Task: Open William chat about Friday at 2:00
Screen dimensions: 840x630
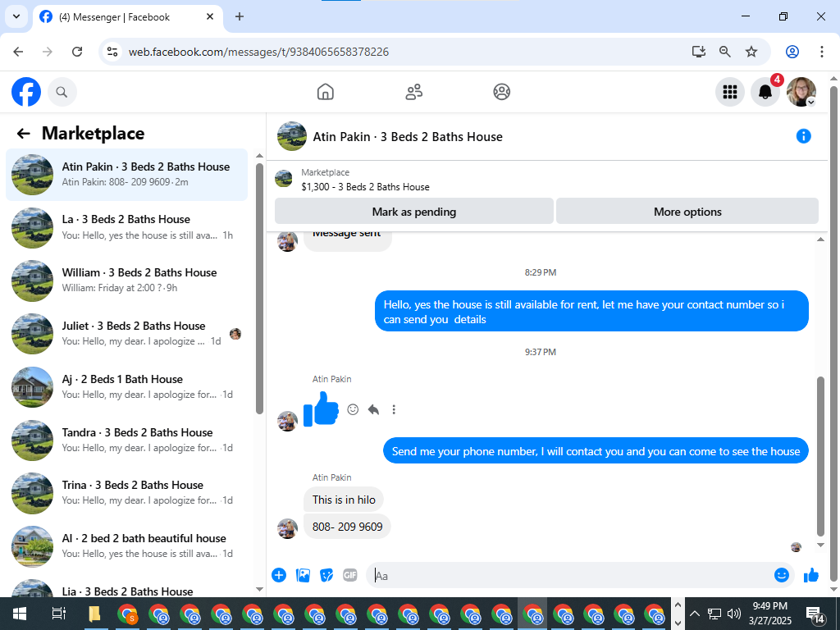Action: 126,281
